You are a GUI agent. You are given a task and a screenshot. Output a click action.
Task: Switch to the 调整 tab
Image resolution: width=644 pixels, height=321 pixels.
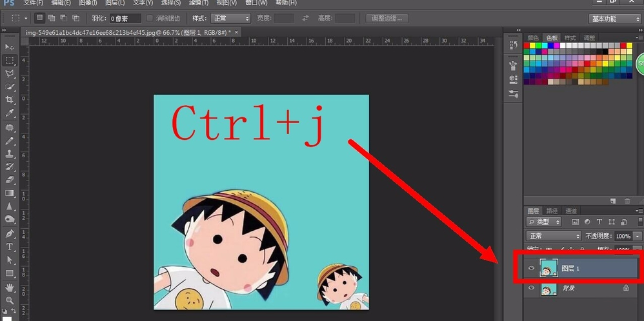coord(589,38)
